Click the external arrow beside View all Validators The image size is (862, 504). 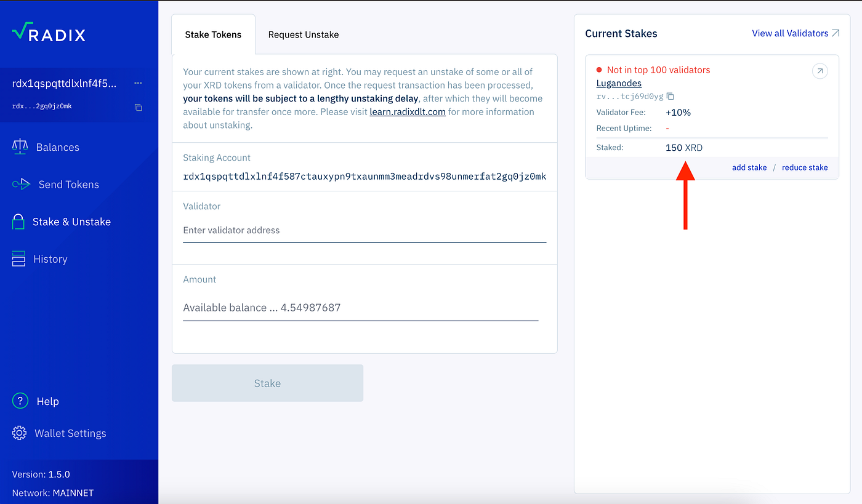coord(836,33)
